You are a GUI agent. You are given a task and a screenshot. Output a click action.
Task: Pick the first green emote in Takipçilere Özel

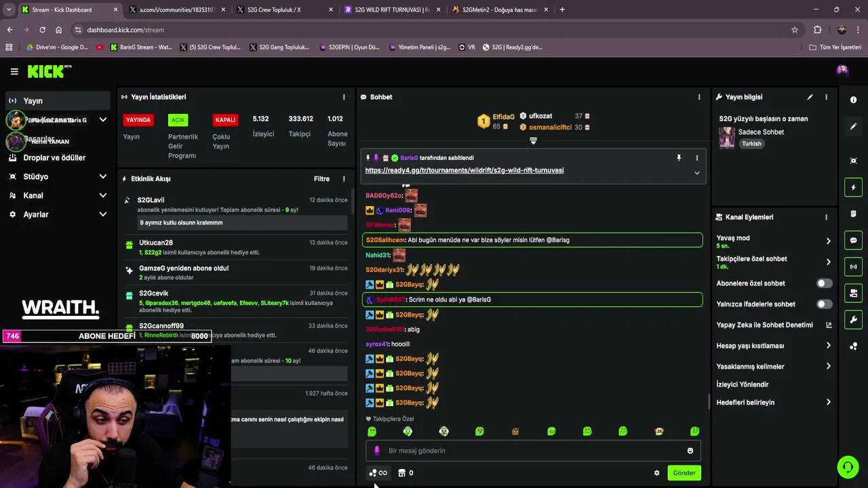tap(372, 431)
